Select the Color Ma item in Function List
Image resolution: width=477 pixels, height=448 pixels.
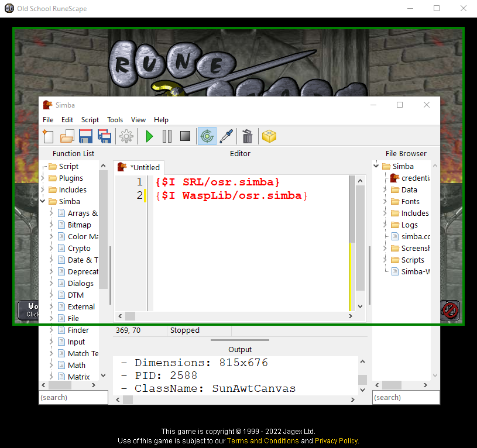click(x=78, y=236)
